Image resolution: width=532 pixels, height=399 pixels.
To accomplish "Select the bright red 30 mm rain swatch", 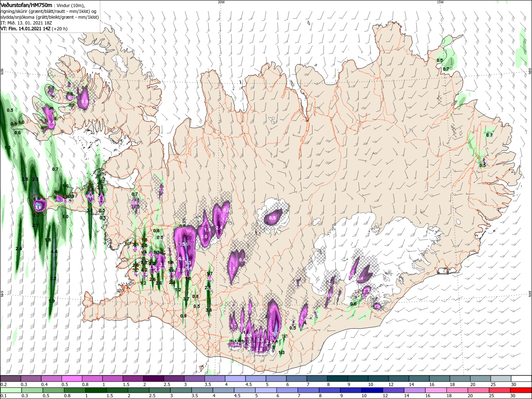I will [521, 390].
